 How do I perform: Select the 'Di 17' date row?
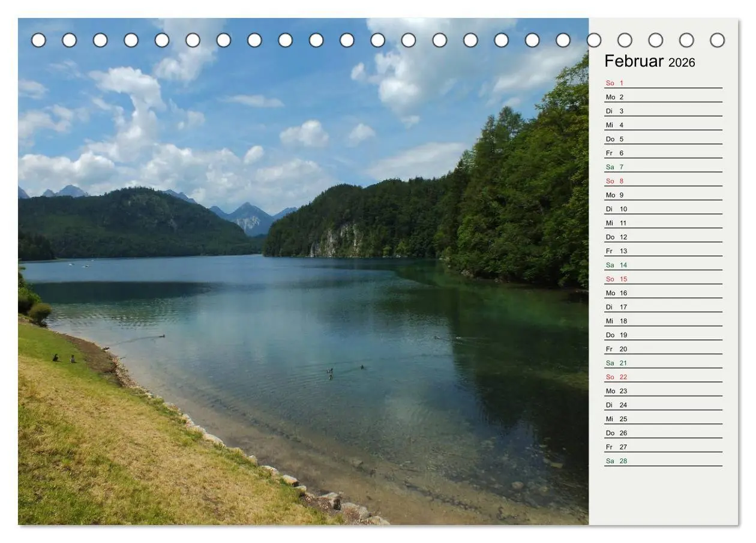coord(663,307)
